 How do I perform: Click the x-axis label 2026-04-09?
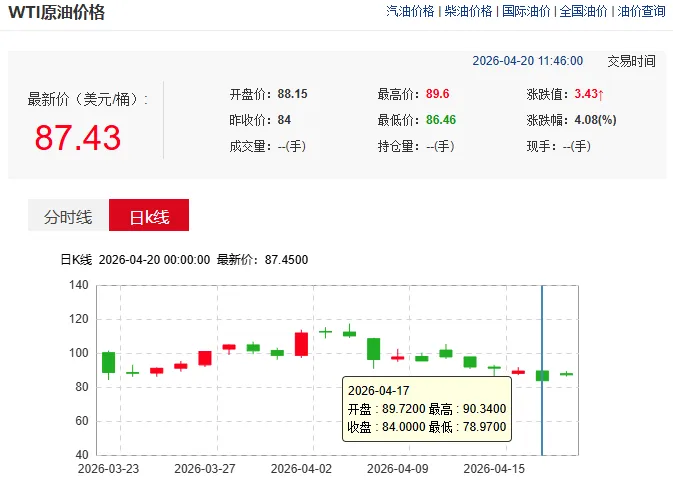[397, 469]
